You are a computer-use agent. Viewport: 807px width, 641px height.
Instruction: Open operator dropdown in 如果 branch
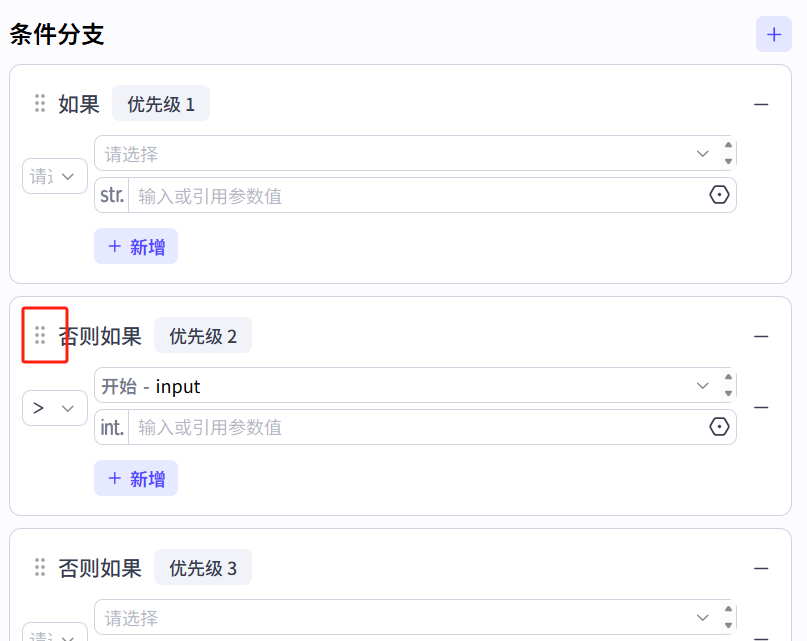[x=55, y=176]
